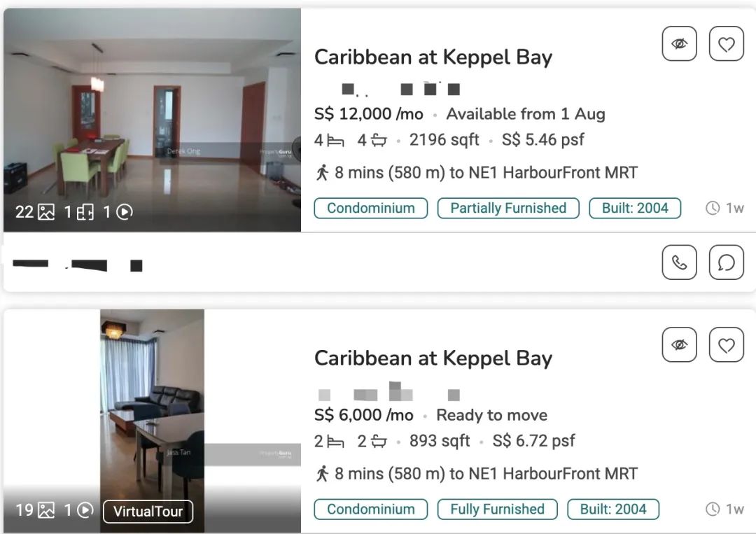The height and width of the screenshot is (534, 756).
Task: Play the video on the first listing
Action: point(118,211)
